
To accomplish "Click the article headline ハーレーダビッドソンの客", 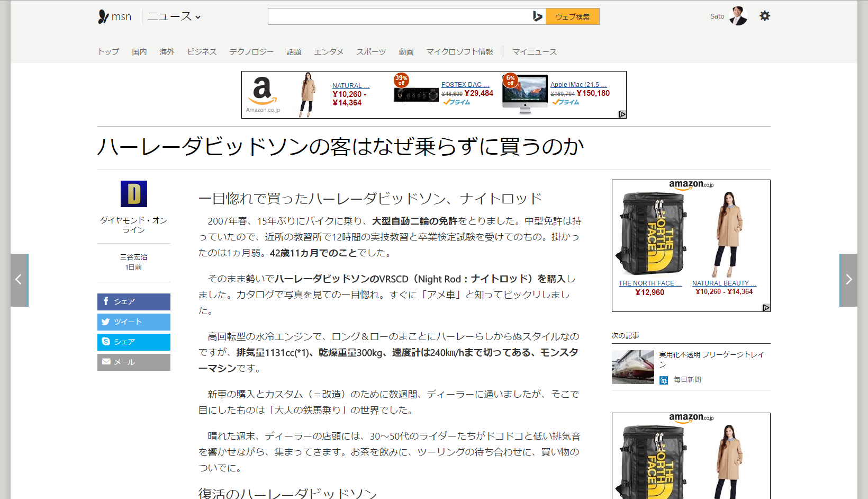I will [340, 147].
